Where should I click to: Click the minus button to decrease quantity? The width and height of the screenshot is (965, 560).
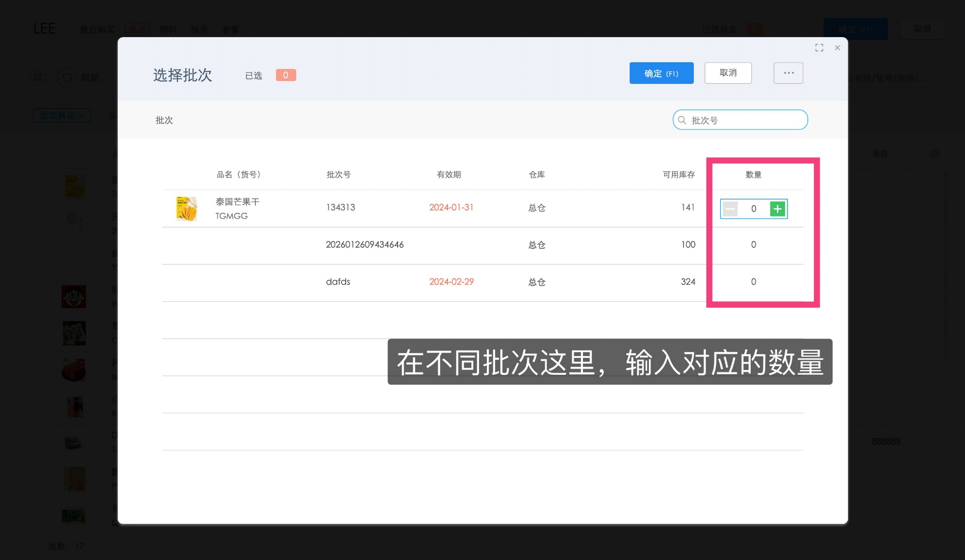pyautogui.click(x=730, y=209)
